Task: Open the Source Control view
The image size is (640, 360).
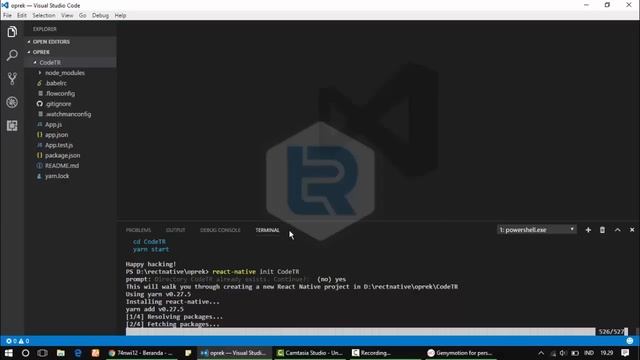Action: click(12, 78)
